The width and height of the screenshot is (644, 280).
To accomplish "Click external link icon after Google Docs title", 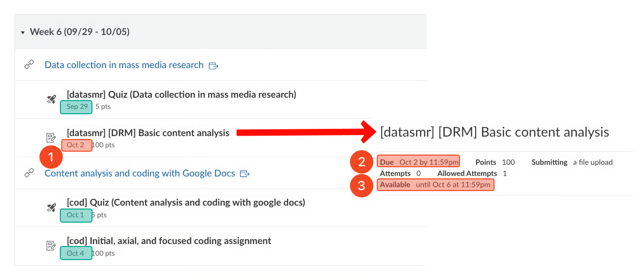I will click(x=245, y=174).
